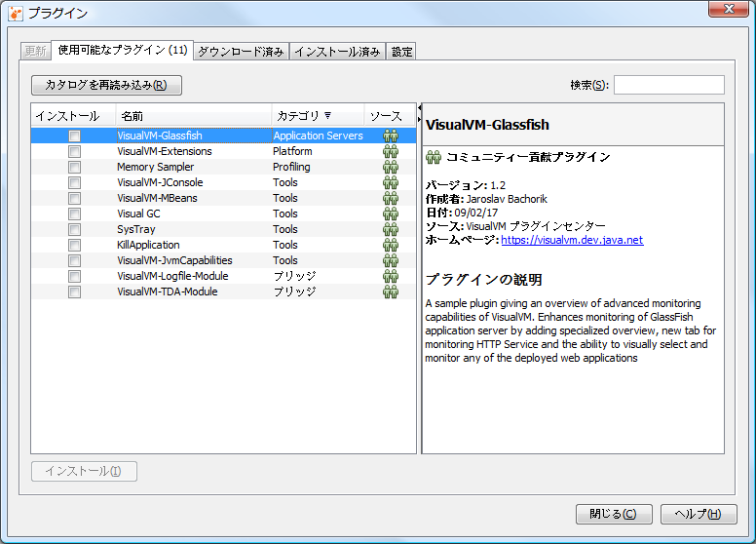
Task: Close the プラグイン dialog window
Action: coord(729,9)
